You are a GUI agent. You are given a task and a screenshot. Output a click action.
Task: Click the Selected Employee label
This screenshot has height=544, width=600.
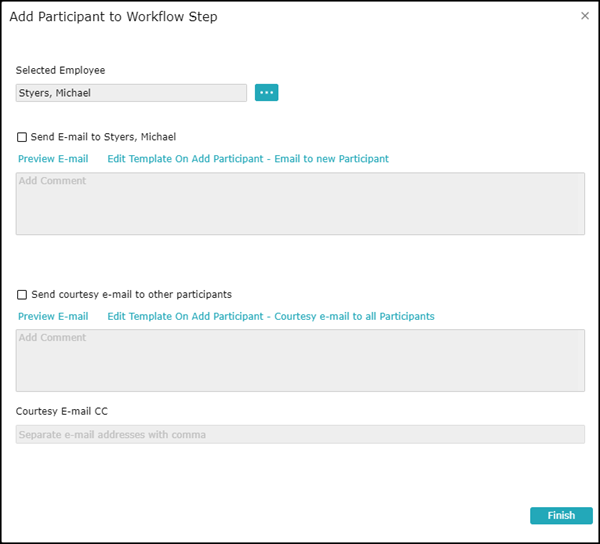[60, 71]
